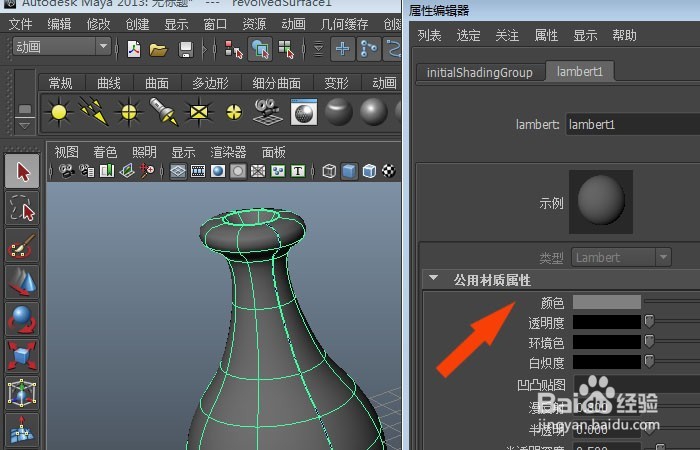This screenshot has width=700, height=450.
Task: Click the image plane viewport icon
Action: click(127, 171)
